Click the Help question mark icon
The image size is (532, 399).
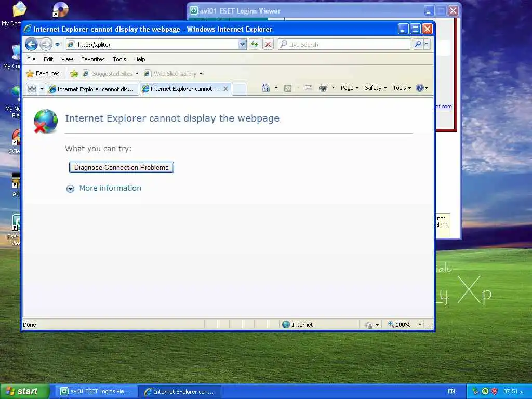pyautogui.click(x=420, y=88)
